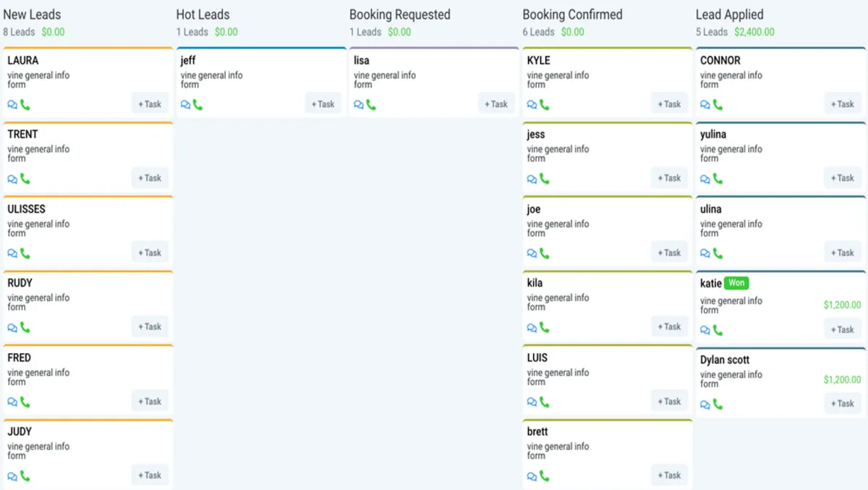Screen dimensions: 868x490
Task: Add a task to ULISSES's card
Action: [x=150, y=253]
